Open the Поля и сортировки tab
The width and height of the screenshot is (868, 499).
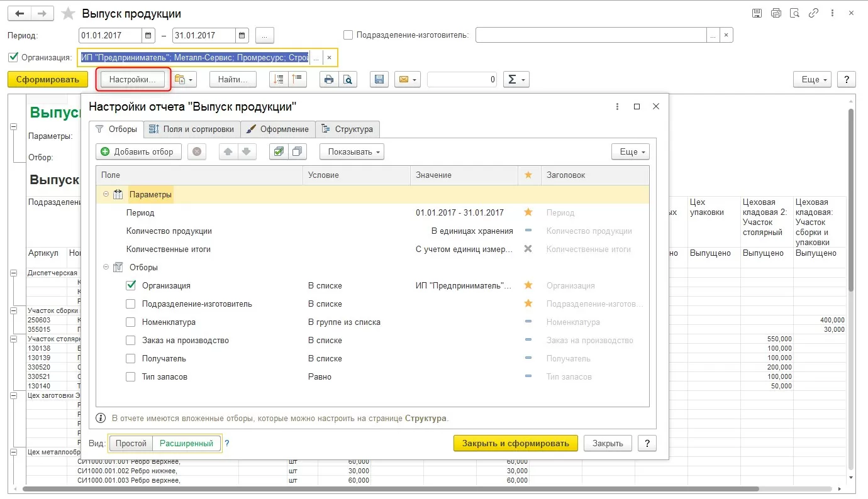[x=192, y=129]
